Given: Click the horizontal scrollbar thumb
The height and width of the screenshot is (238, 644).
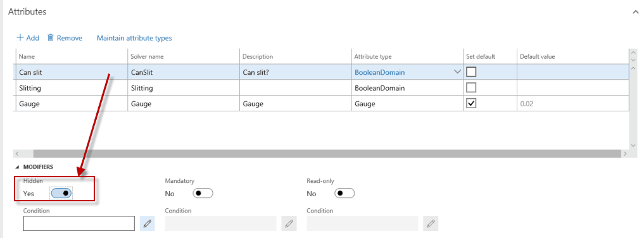Looking at the screenshot, I should point(327,153).
